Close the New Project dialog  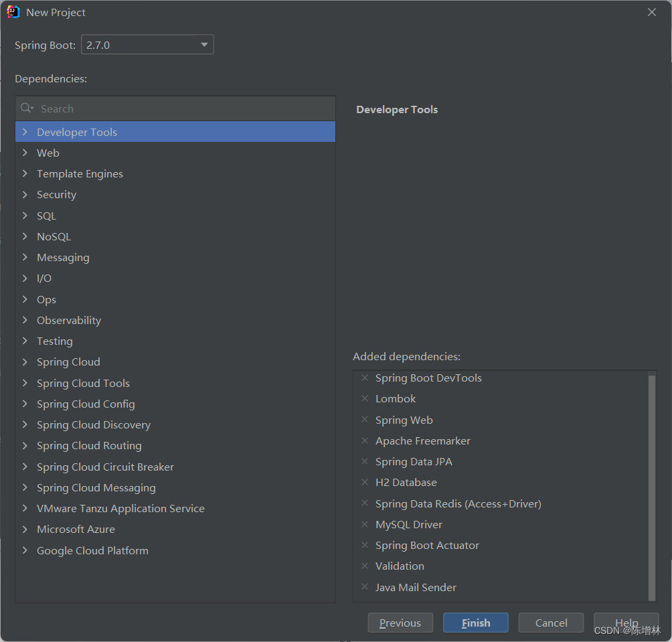tap(652, 12)
